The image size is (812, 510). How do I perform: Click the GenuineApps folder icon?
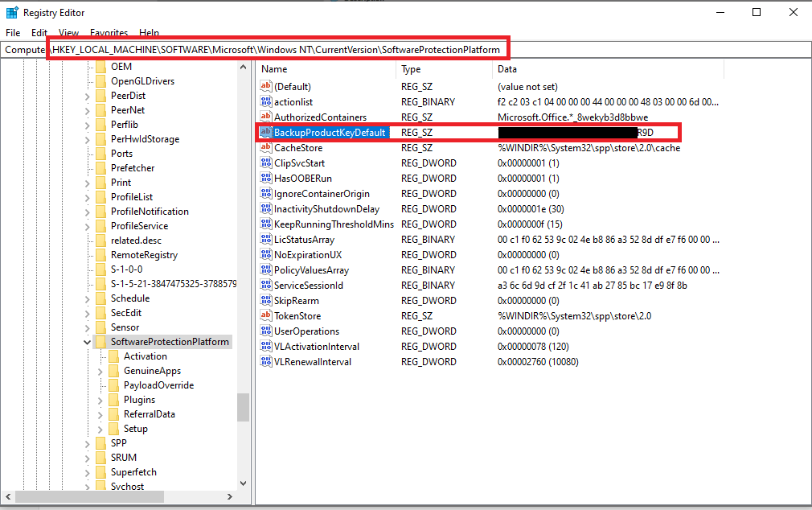tap(114, 371)
